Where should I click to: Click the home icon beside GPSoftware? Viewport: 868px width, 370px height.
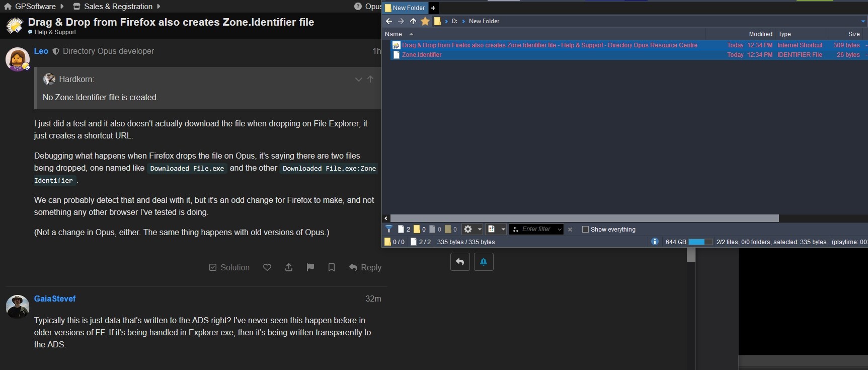(x=8, y=7)
